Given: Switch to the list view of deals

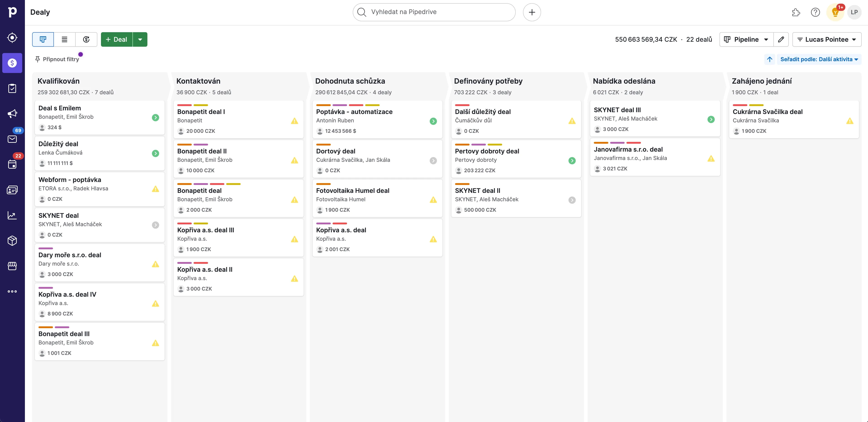Looking at the screenshot, I should click(64, 39).
